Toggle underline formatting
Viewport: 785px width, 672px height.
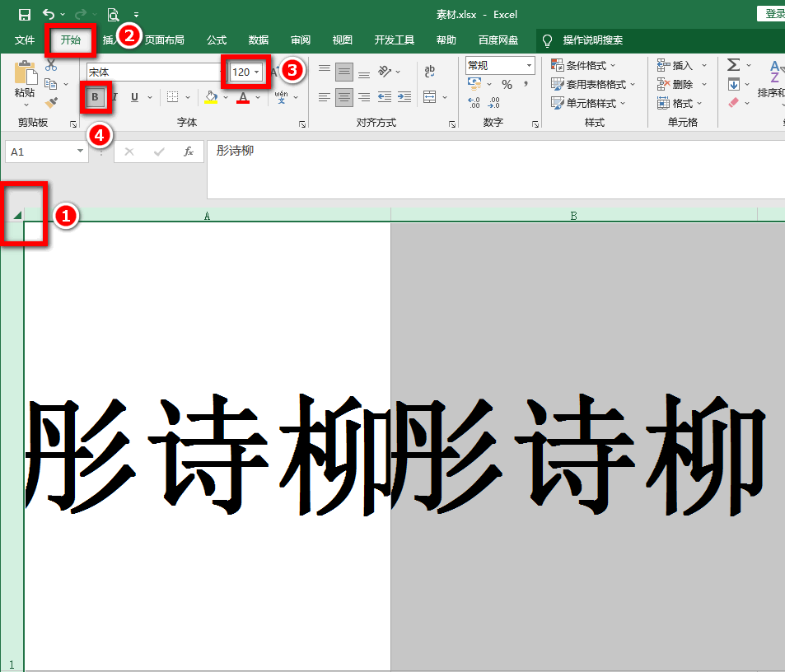pyautogui.click(x=134, y=97)
